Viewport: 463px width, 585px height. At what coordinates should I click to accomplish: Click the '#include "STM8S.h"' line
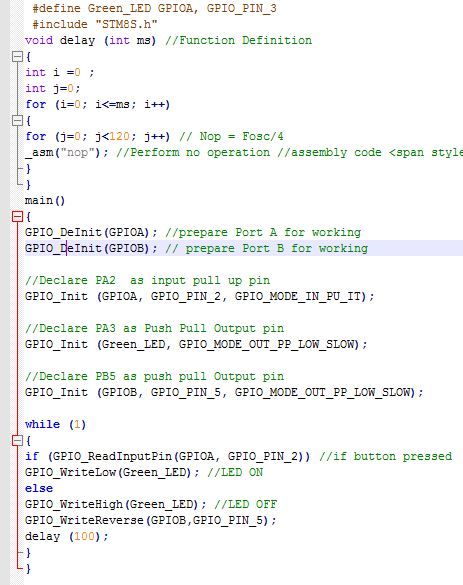(x=95, y=25)
